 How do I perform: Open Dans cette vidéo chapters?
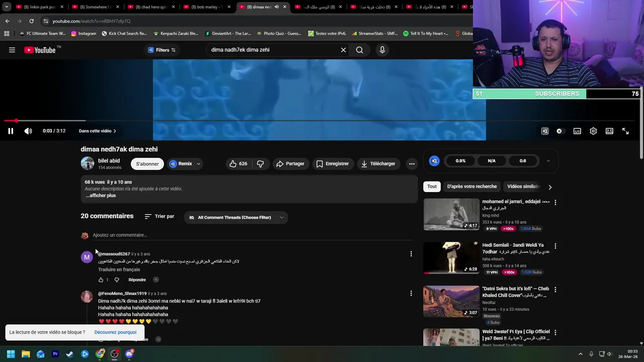click(x=97, y=131)
